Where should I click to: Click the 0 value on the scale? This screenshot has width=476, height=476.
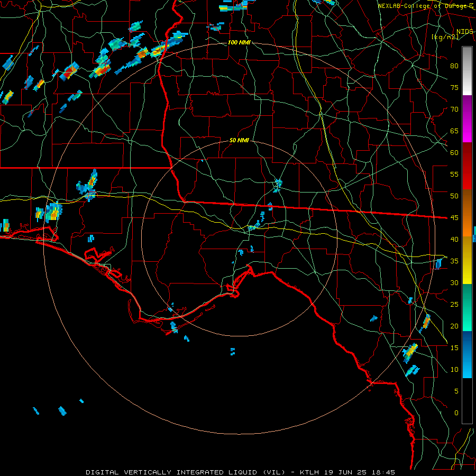(456, 413)
